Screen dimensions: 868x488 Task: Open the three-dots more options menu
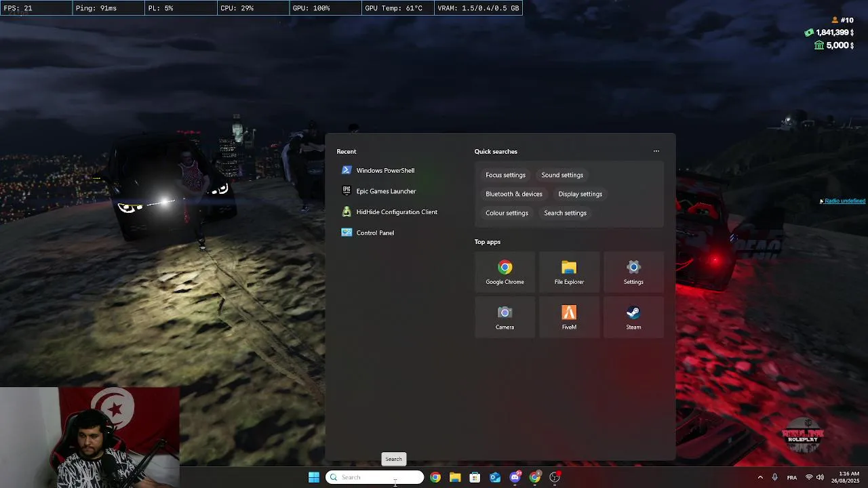click(656, 151)
